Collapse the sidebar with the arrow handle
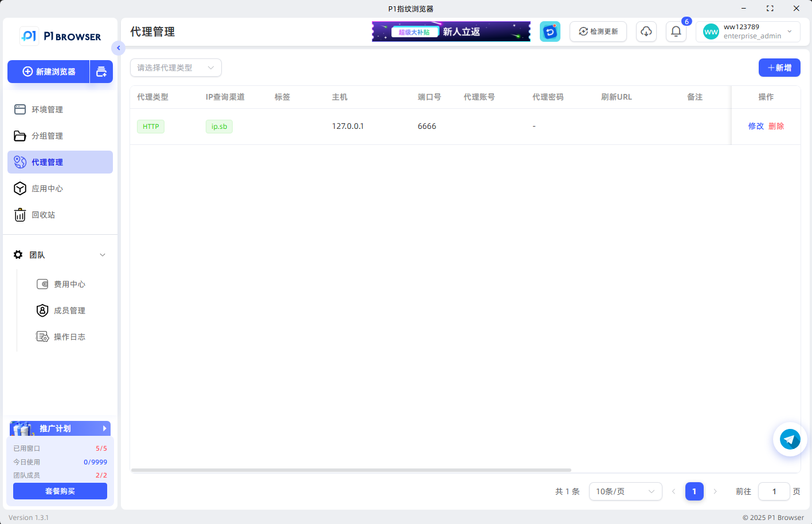Screen dimensions: 812x524 [118, 48]
